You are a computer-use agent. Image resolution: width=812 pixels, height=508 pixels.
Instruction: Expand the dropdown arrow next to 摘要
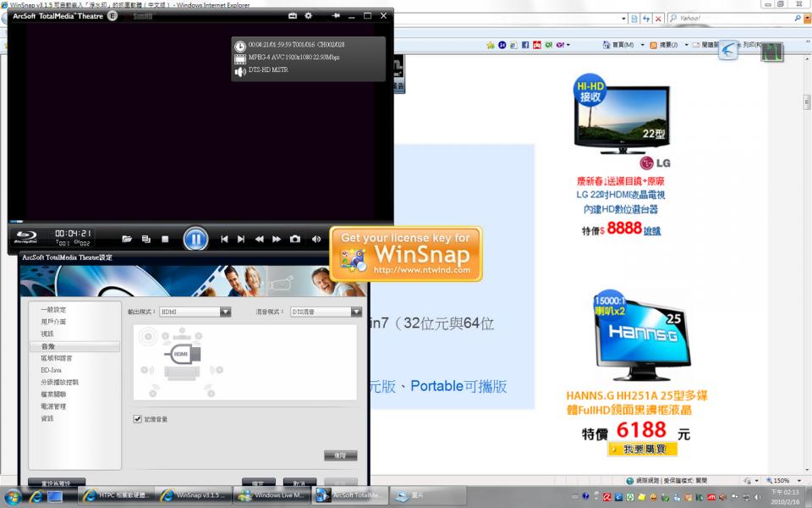click(686, 45)
